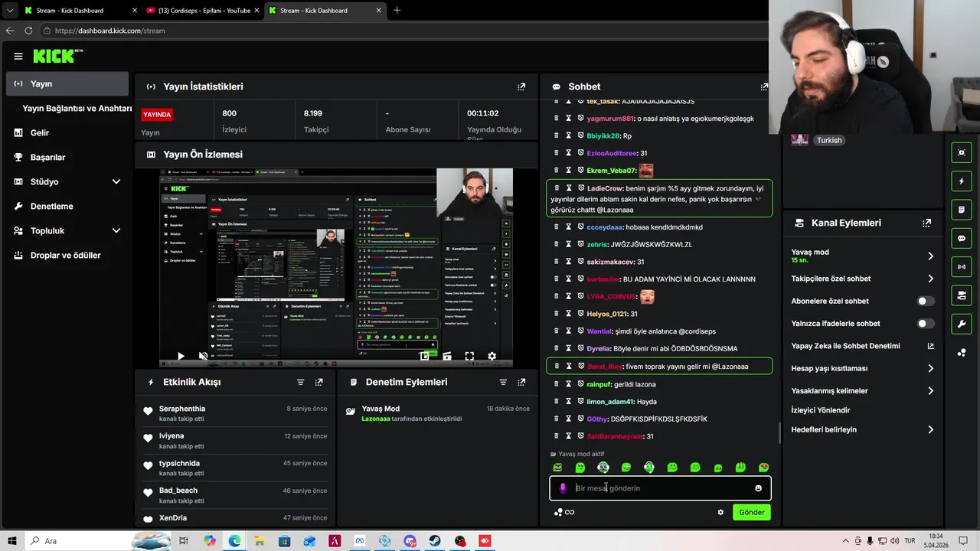Image resolution: width=980 pixels, height=551 pixels.
Task: Open Yapay Zeka ile Sohbet Denetimi link
Action: (863, 346)
